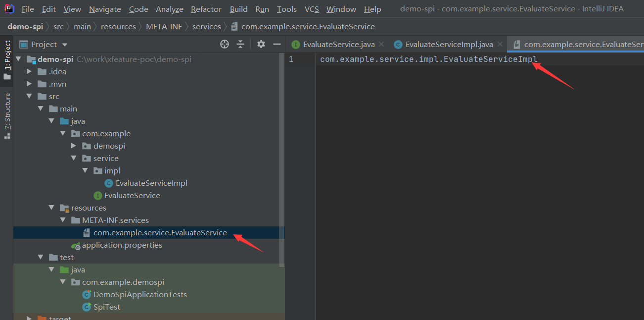Open the Analyze menu
Image resolution: width=644 pixels, height=320 pixels.
(x=170, y=9)
